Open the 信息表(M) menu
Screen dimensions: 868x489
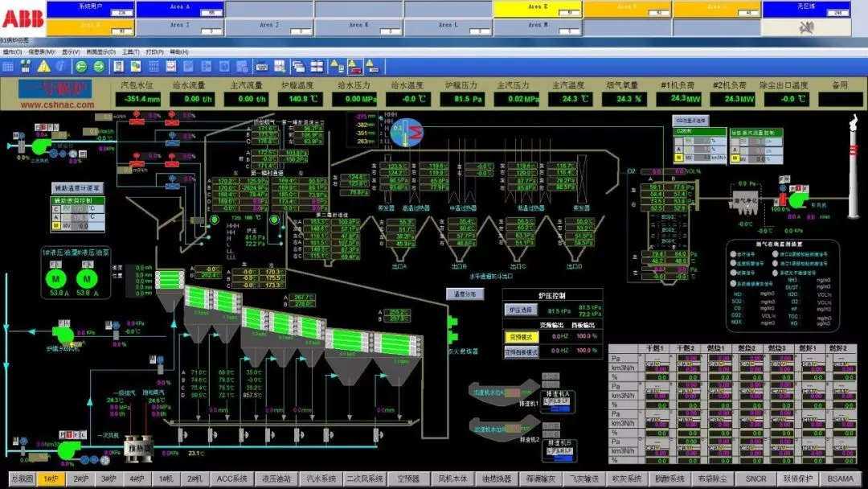tap(42, 51)
